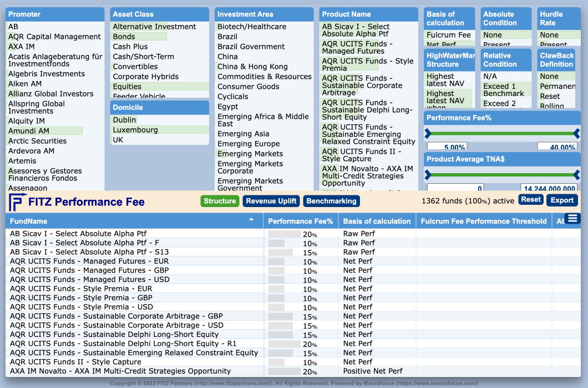Open the hamburger column menu icon

[572, 219]
